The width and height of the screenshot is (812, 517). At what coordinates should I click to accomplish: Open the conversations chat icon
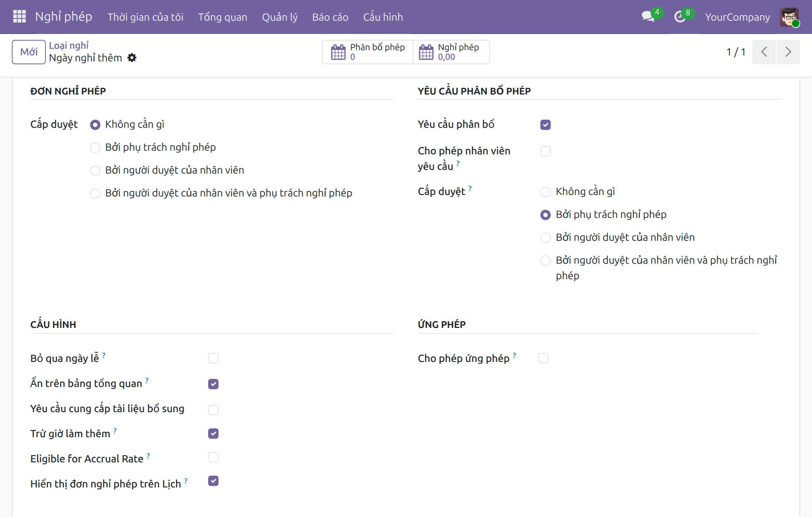point(648,17)
